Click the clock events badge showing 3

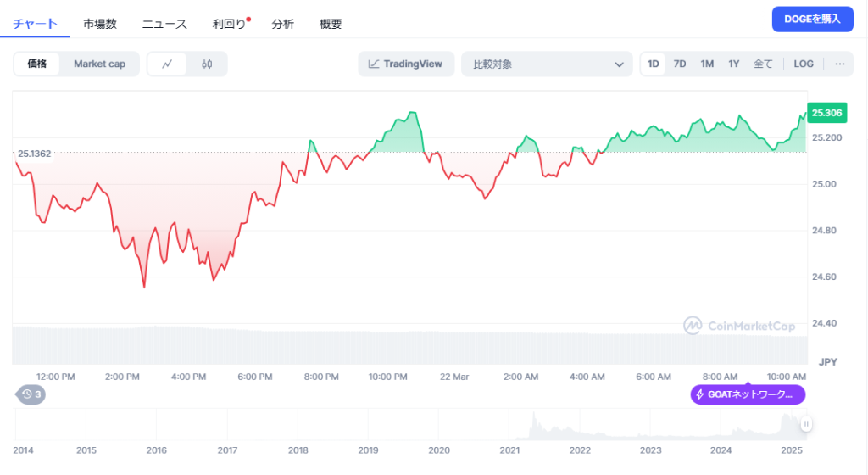click(32, 394)
